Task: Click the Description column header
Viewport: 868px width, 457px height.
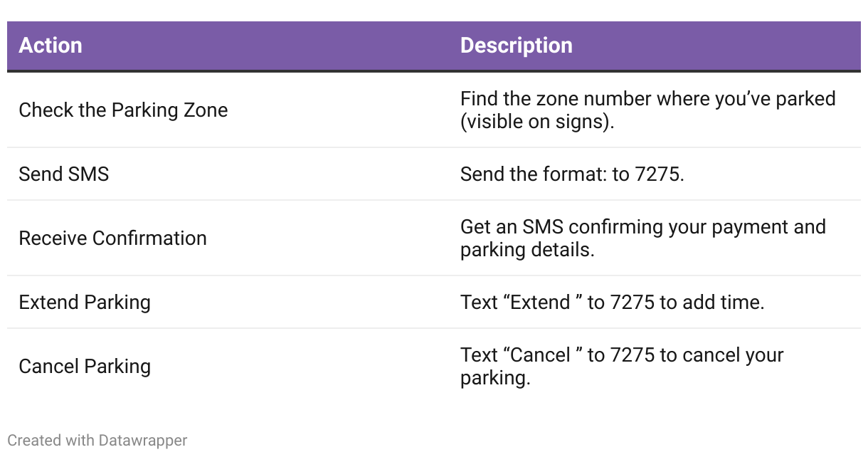Action: [x=516, y=46]
